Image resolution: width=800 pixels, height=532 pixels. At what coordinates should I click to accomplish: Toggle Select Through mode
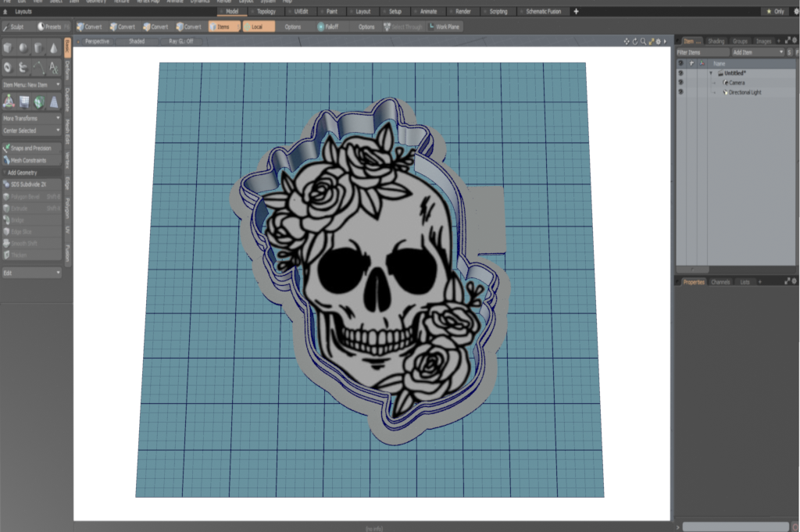pos(404,27)
